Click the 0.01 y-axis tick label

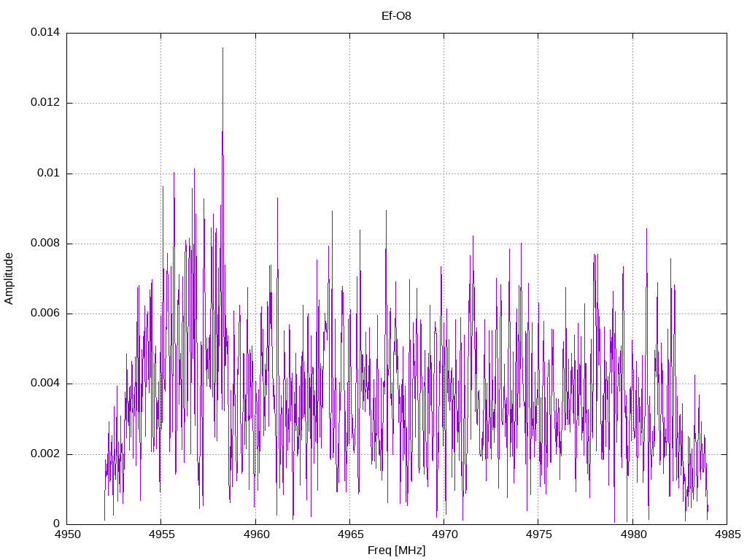[49, 173]
